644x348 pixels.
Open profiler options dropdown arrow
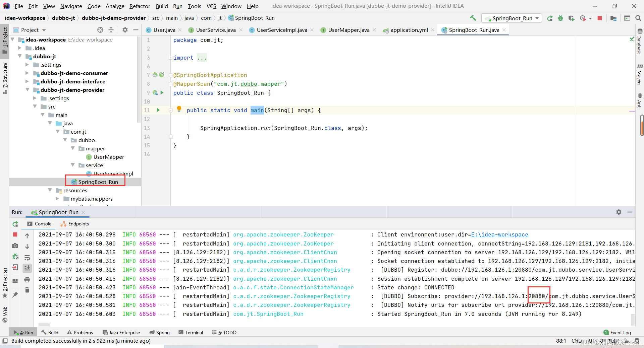click(590, 18)
